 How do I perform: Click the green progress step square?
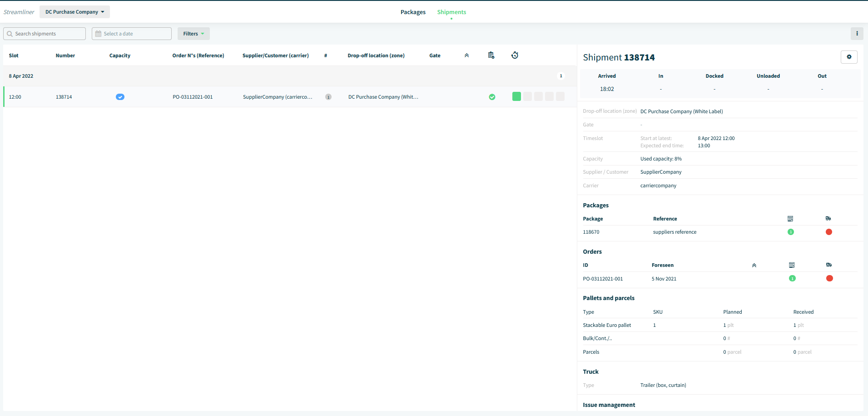click(516, 96)
